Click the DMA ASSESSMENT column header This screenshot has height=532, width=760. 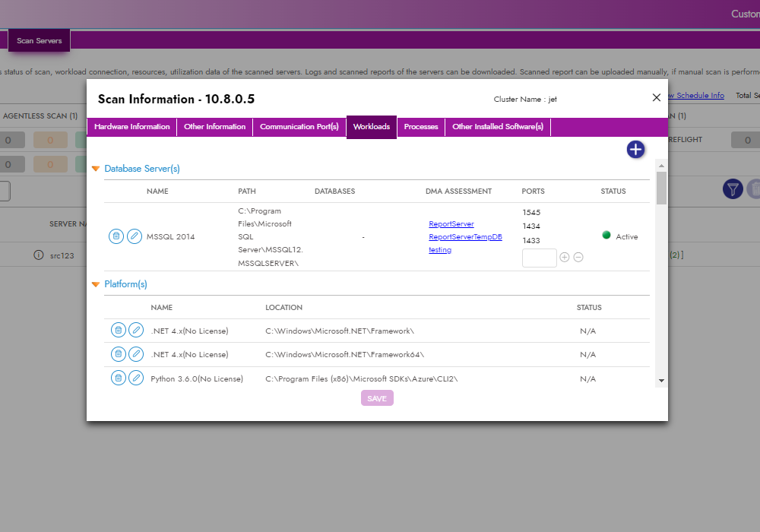tap(458, 192)
